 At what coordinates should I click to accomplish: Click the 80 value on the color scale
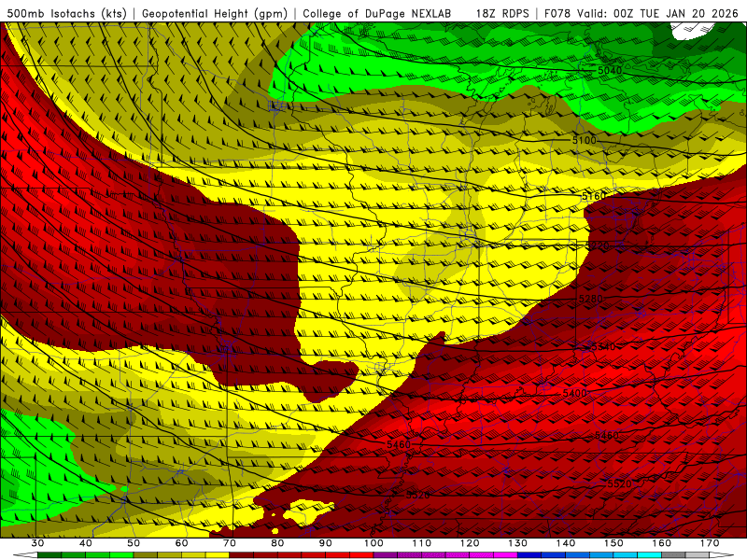277,543
